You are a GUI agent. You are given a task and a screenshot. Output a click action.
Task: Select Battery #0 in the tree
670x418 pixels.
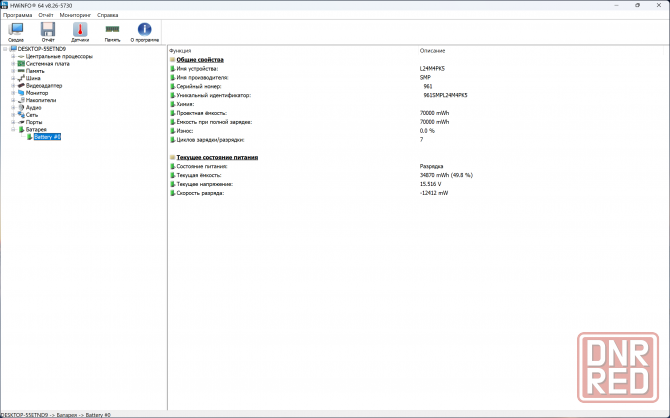point(47,137)
